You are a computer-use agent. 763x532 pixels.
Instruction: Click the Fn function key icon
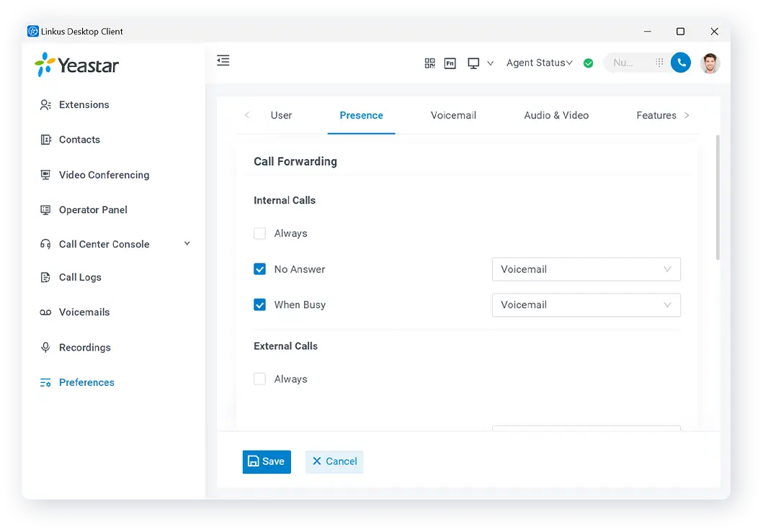click(450, 63)
